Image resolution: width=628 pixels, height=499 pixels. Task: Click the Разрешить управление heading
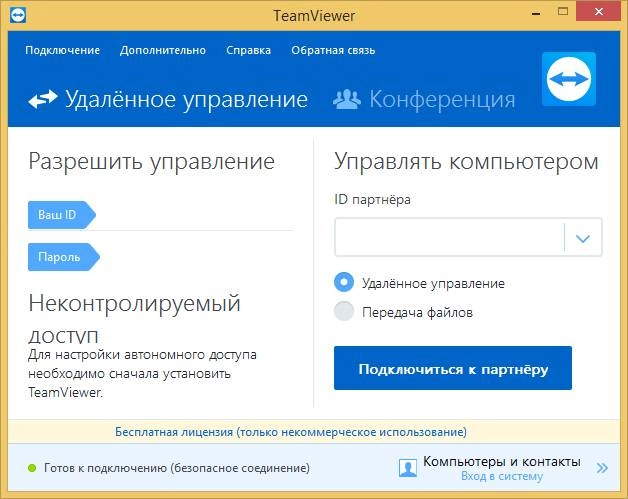tap(151, 162)
